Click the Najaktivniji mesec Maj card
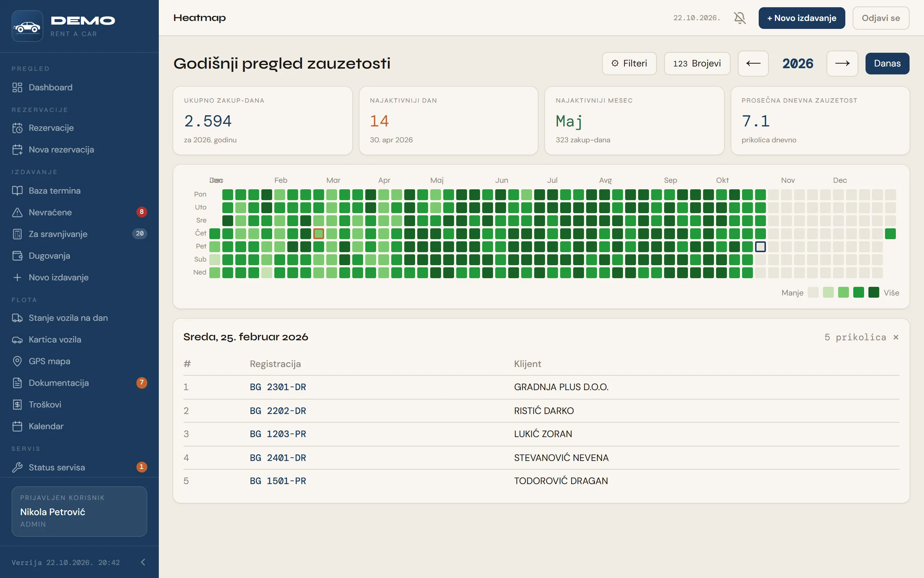Image resolution: width=924 pixels, height=578 pixels. (634, 120)
